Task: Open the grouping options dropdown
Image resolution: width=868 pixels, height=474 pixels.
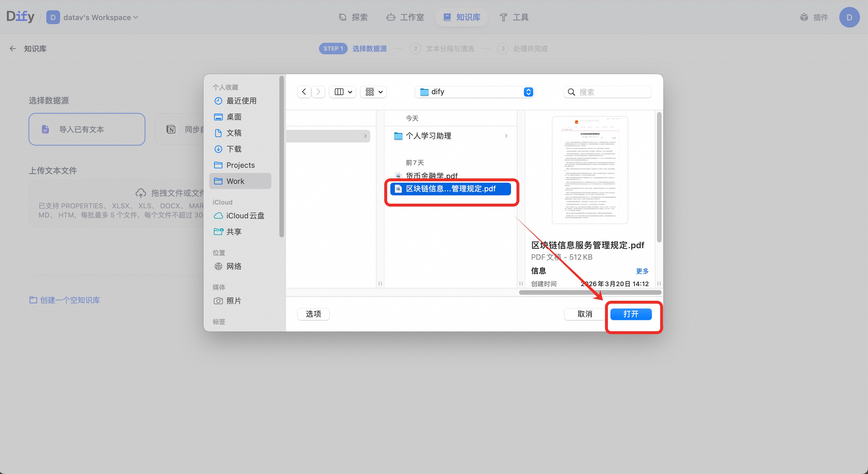Action: [373, 92]
